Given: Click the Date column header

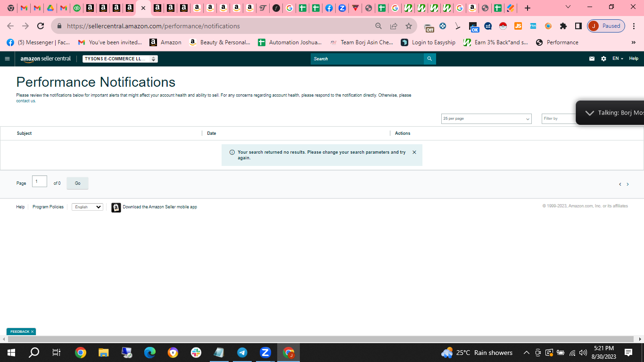Looking at the screenshot, I should tap(212, 133).
